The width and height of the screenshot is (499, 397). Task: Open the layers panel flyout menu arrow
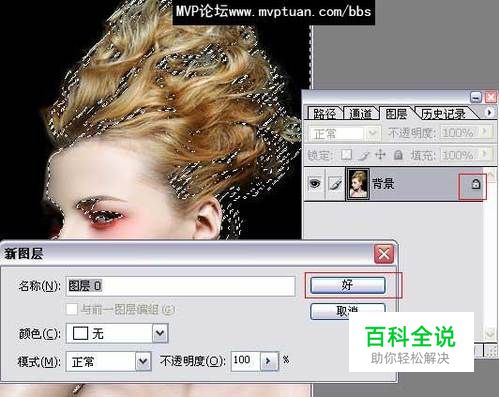(x=489, y=113)
